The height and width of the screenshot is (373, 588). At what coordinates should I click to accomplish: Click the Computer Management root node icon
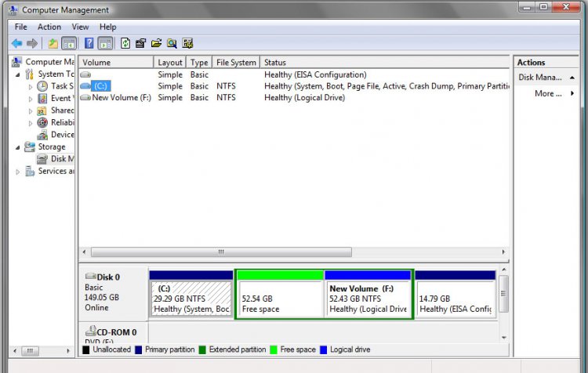(x=17, y=62)
